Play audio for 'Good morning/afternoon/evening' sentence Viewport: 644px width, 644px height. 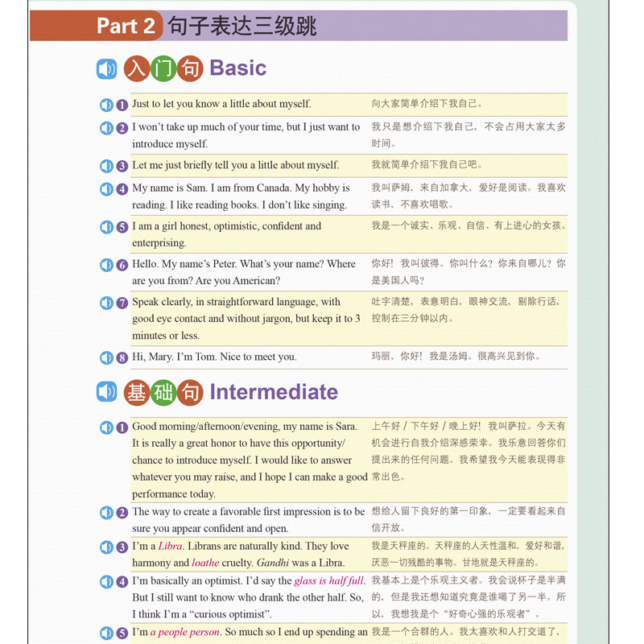pos(107,427)
